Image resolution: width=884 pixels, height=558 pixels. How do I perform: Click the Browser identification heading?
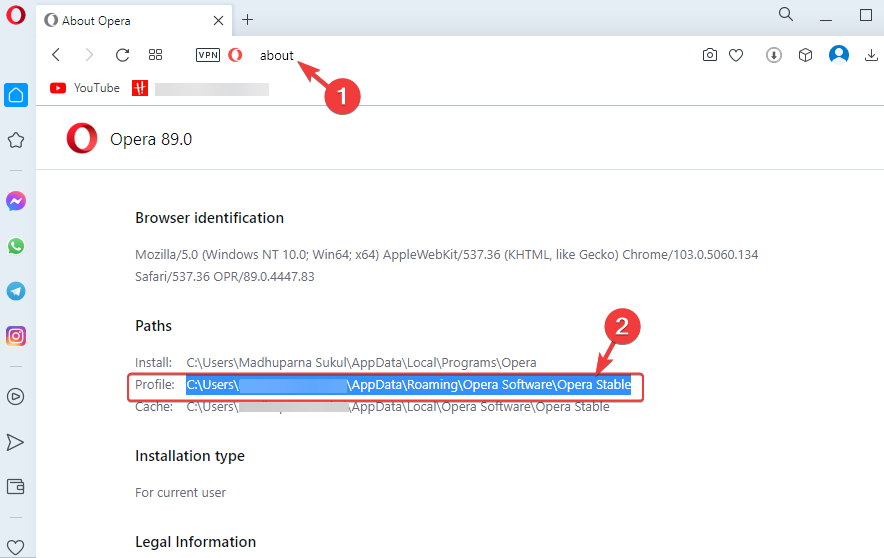(x=209, y=218)
